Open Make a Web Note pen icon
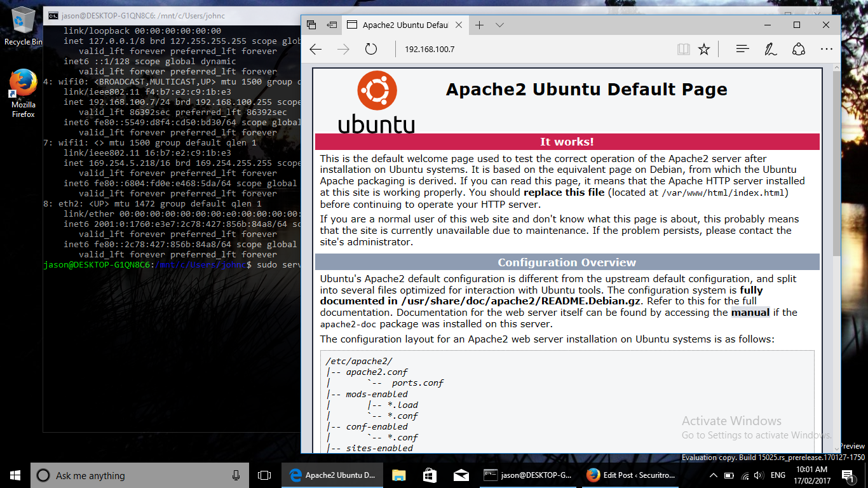The image size is (868, 488). [x=770, y=49]
